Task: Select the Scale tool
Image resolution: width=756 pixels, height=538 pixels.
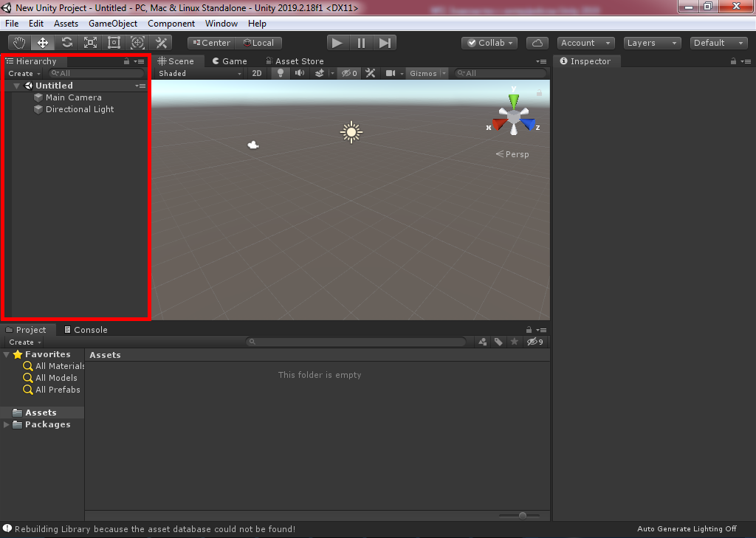Action: coord(91,43)
